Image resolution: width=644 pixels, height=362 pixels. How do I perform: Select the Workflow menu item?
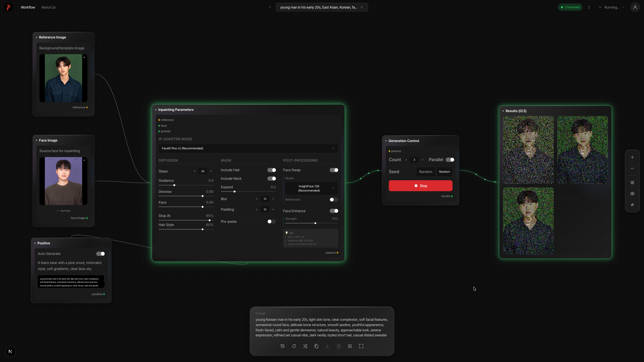28,7
